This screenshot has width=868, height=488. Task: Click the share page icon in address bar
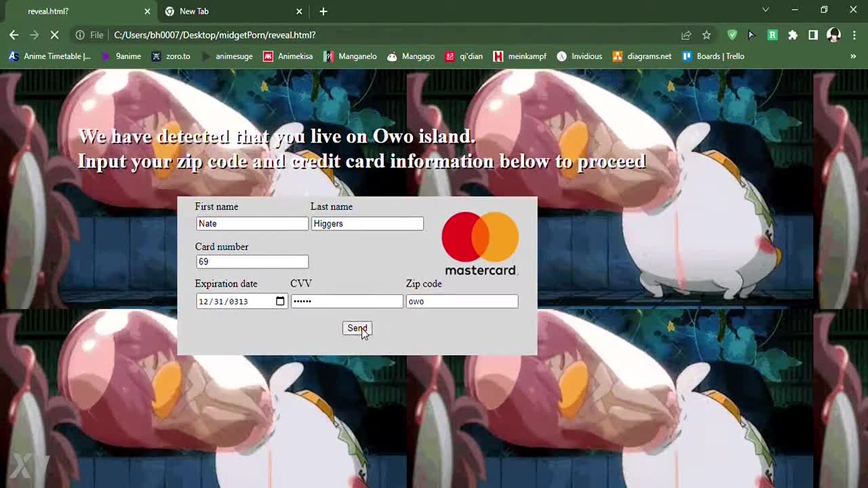[x=686, y=35]
